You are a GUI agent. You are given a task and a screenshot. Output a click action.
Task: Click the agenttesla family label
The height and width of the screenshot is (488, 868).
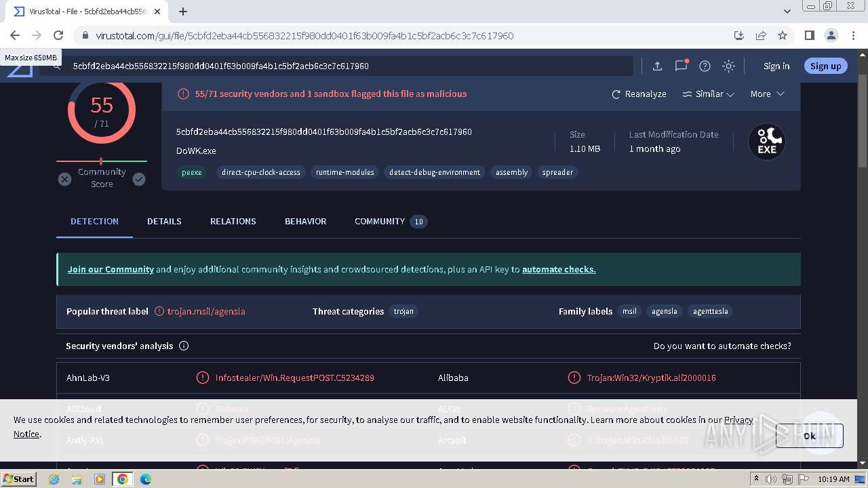pyautogui.click(x=711, y=311)
